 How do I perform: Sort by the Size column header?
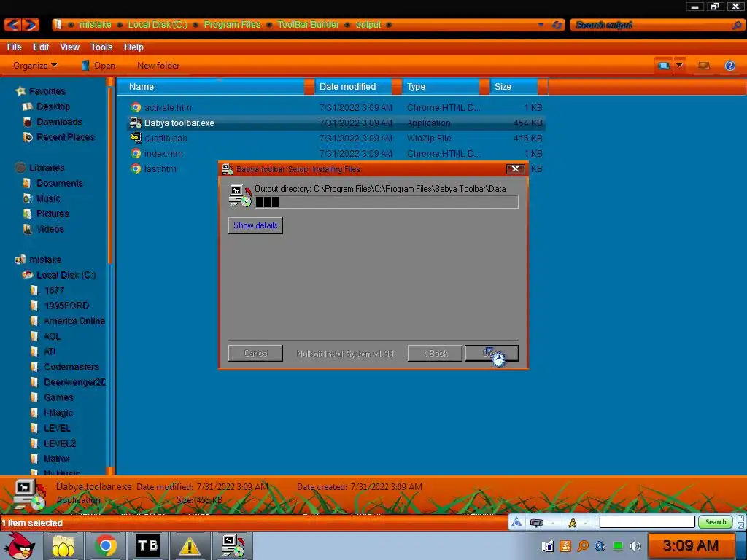[x=514, y=87]
